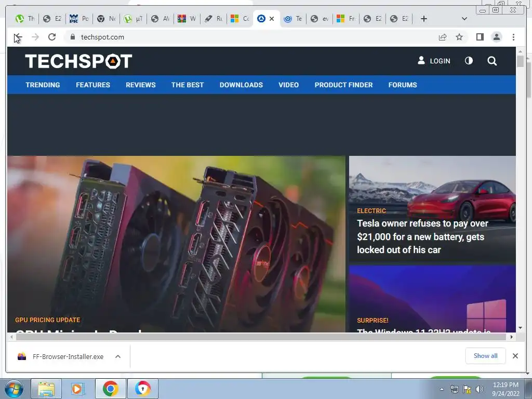This screenshot has height=399, width=532.
Task: Click page scroll up arrow
Action: [x=520, y=51]
